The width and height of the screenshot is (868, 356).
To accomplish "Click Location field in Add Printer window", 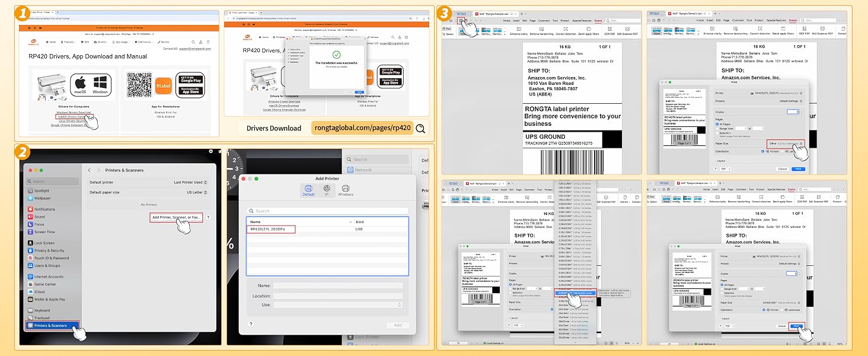I will point(337,295).
